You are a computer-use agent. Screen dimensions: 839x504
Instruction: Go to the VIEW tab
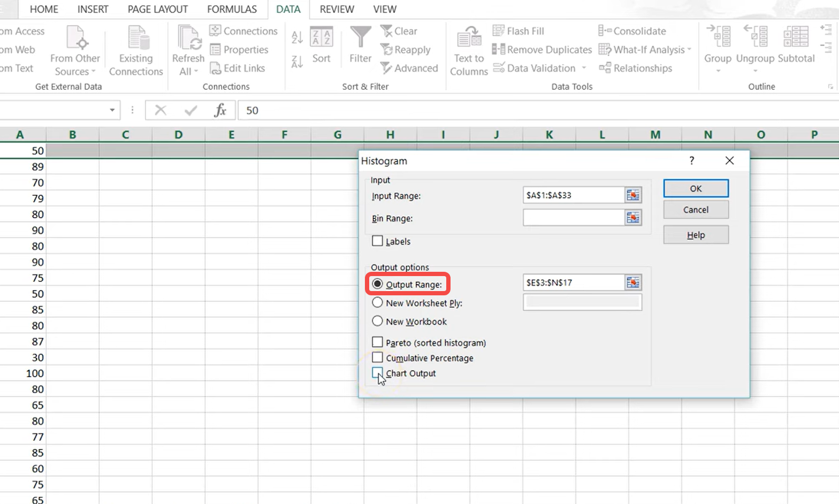[385, 9]
